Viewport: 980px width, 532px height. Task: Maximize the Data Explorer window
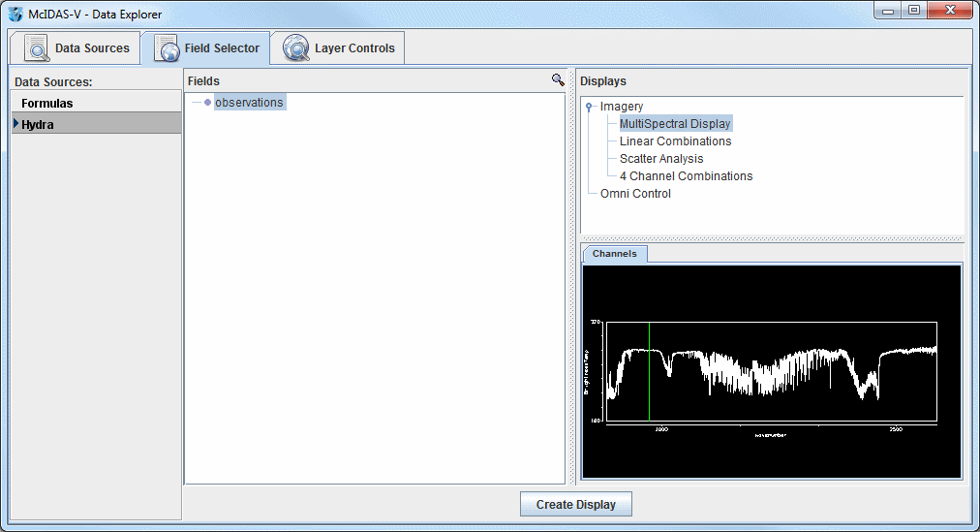point(913,11)
